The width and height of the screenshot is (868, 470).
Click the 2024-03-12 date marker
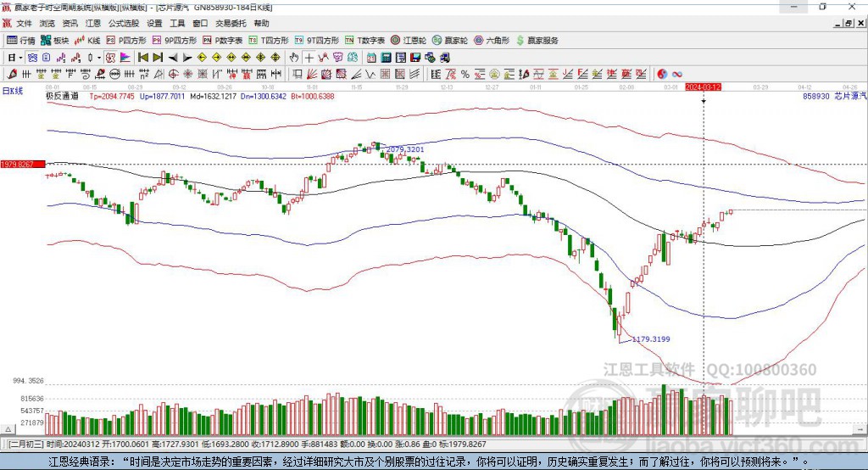tap(703, 87)
